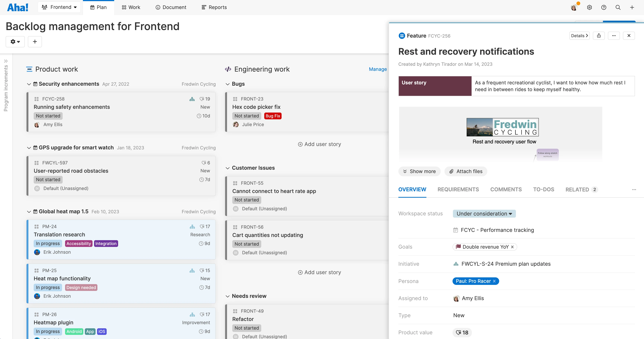Viewport: 644px width, 339px height.
Task: Open the Under consideration status dropdown
Action: tap(484, 214)
